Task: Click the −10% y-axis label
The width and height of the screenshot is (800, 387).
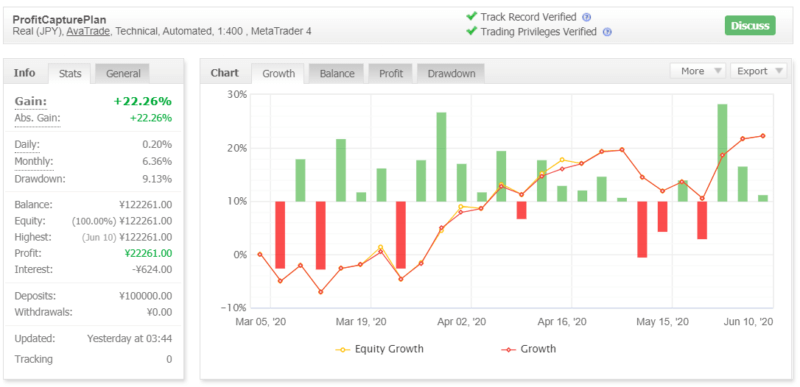Action: point(234,307)
